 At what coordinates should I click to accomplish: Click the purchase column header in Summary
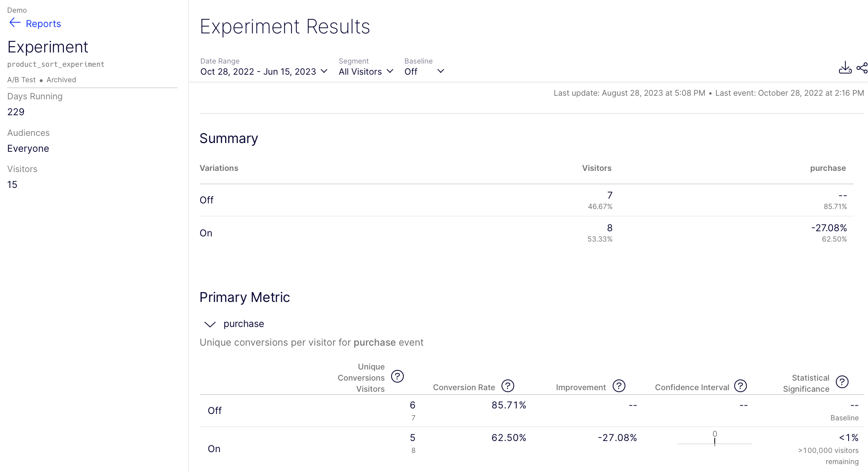[827, 168]
